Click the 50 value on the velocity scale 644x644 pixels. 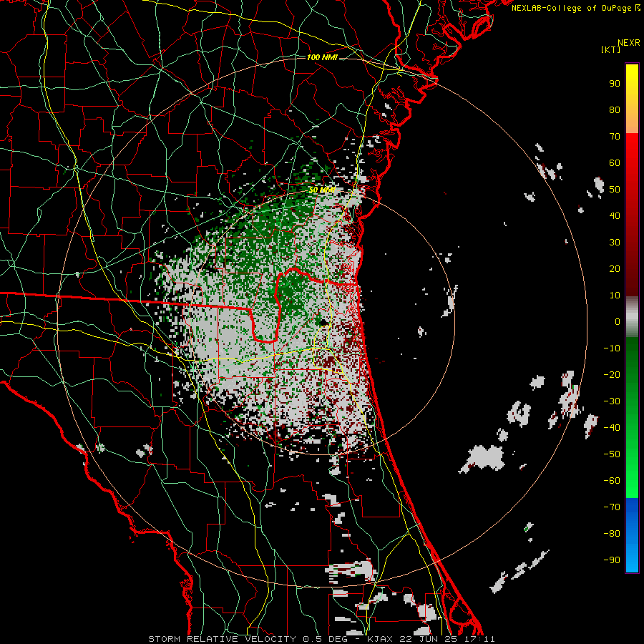(615, 190)
